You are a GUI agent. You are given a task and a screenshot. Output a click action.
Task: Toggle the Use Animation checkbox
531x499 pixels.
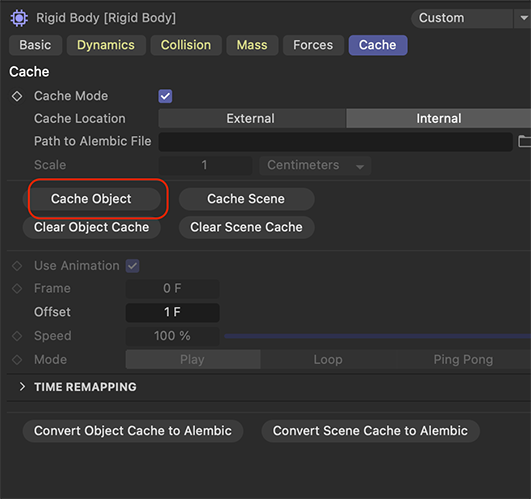point(132,266)
